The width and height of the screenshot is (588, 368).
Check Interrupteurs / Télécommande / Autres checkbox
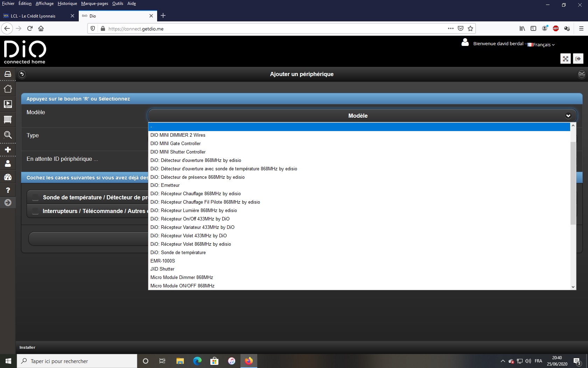pos(35,211)
